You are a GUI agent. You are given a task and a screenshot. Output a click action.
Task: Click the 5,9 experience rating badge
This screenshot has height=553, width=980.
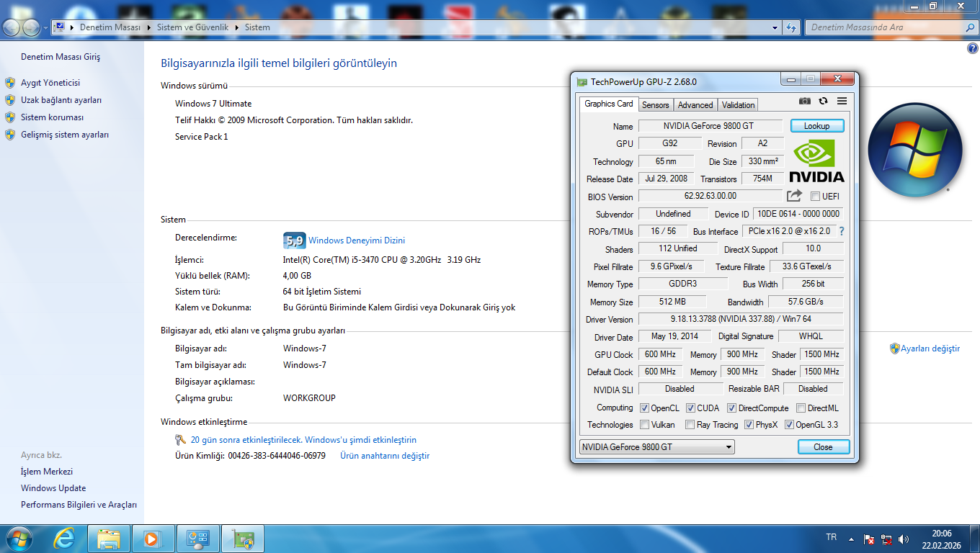click(294, 240)
